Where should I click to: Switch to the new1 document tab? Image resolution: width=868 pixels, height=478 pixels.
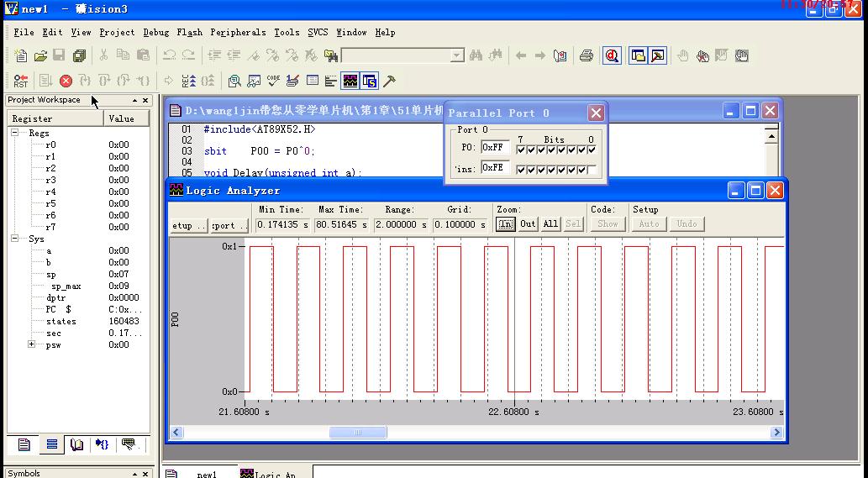pos(200,474)
